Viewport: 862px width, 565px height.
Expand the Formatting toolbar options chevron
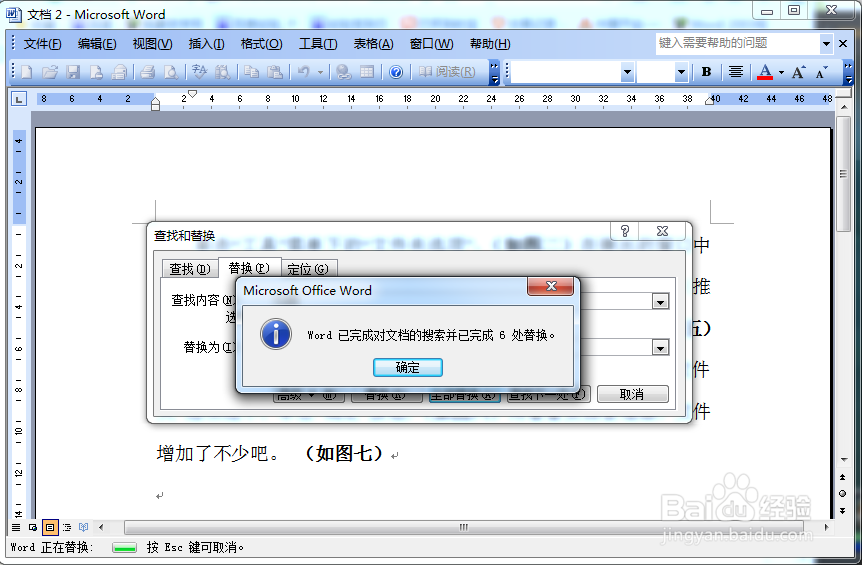(x=848, y=73)
